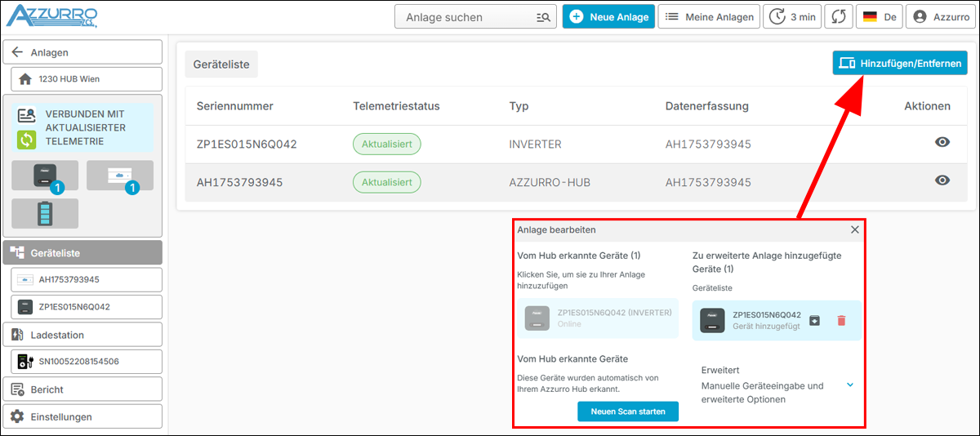Click Aktualisiert badge in ZP1ES015N6Q042 row

(387, 144)
